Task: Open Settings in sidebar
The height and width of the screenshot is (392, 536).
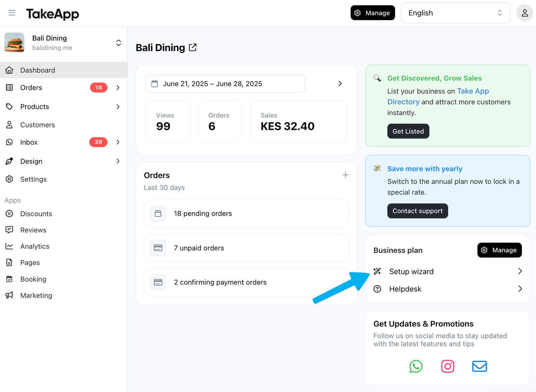Action: coord(64,179)
